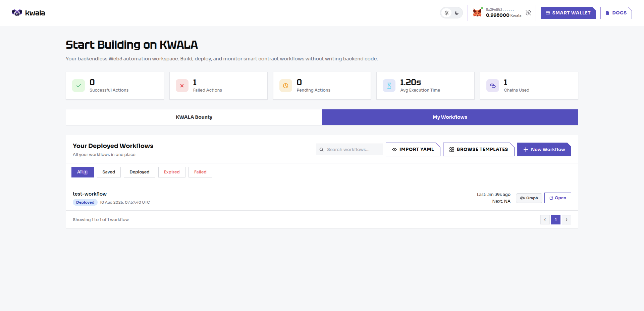Viewport: 644px width, 311px height.
Task: Focus the Search workflows input field
Action: pos(349,149)
